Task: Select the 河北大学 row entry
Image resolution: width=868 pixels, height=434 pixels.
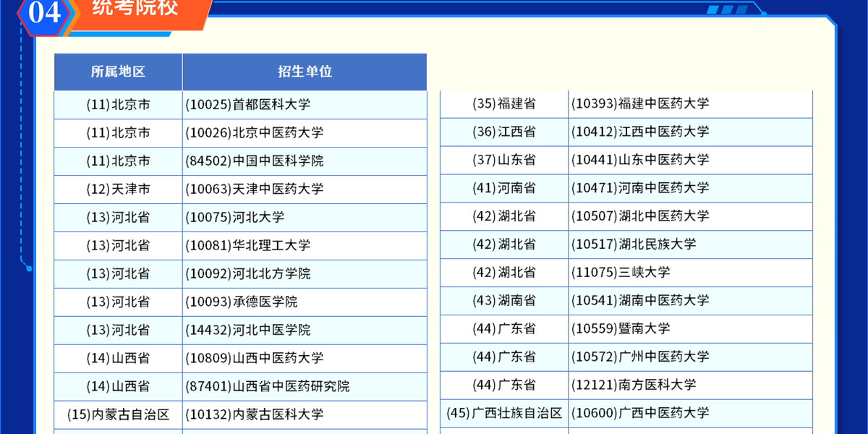Action: (x=234, y=217)
